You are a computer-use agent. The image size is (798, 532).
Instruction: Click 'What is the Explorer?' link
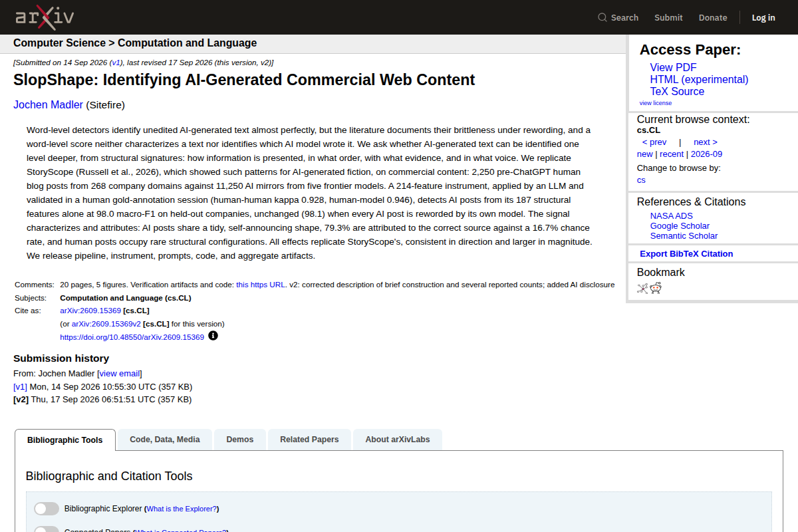click(x=182, y=509)
